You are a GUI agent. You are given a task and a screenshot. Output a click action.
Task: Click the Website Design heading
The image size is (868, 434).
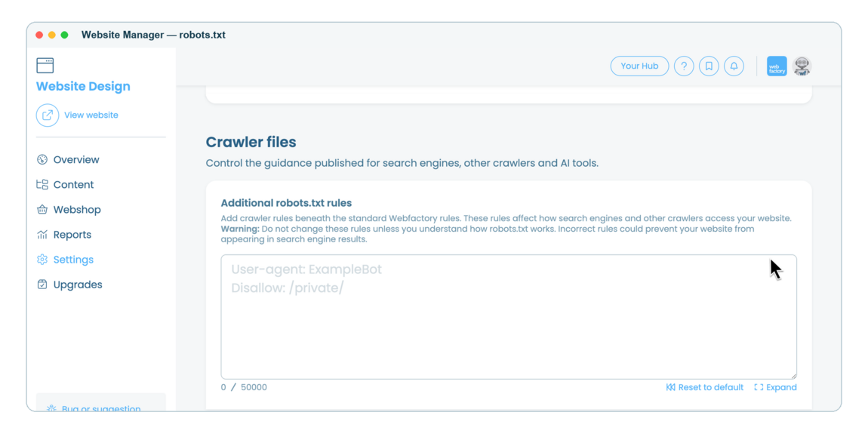tap(83, 87)
